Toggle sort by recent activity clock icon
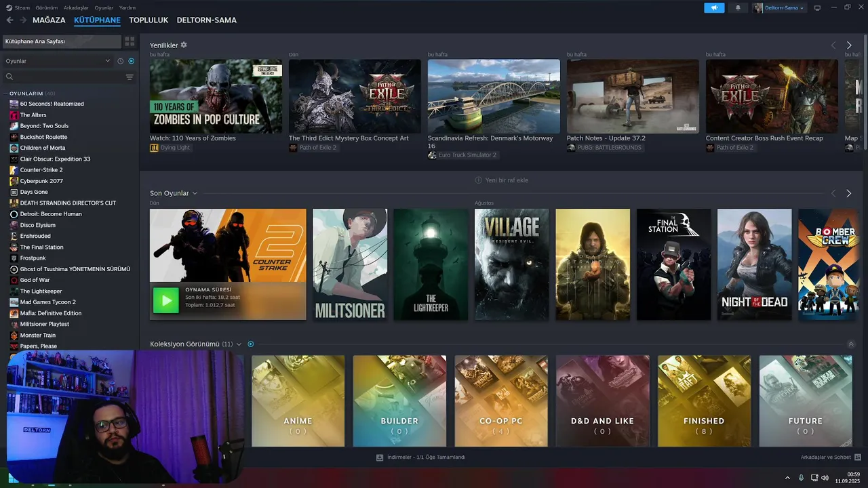 121,61
